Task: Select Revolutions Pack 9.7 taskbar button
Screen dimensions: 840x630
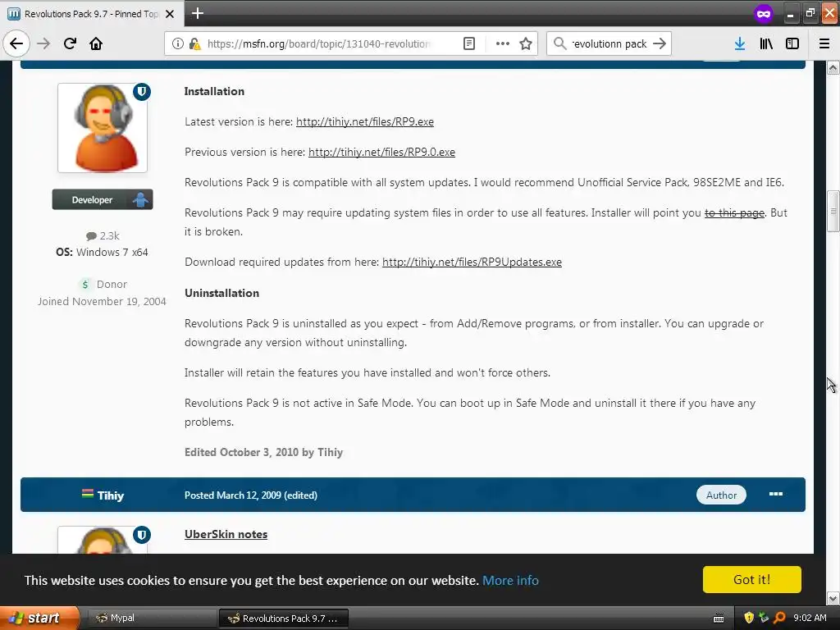Action: 284,619
